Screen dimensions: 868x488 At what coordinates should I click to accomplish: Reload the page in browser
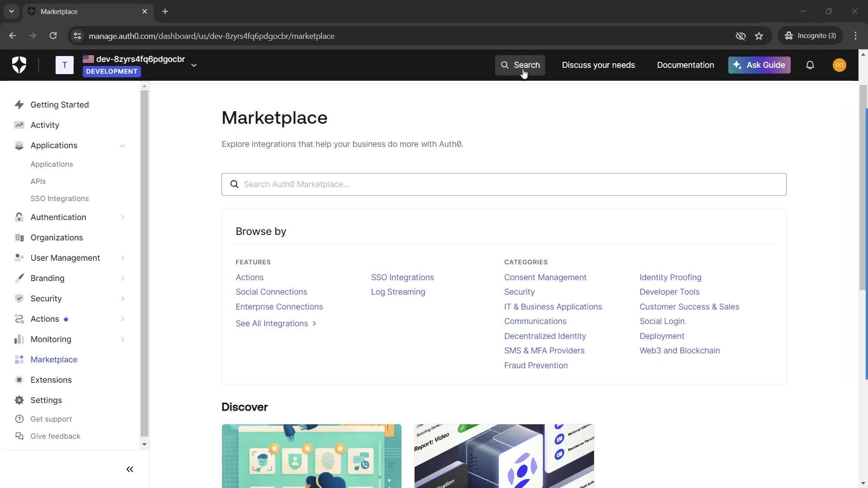[53, 36]
